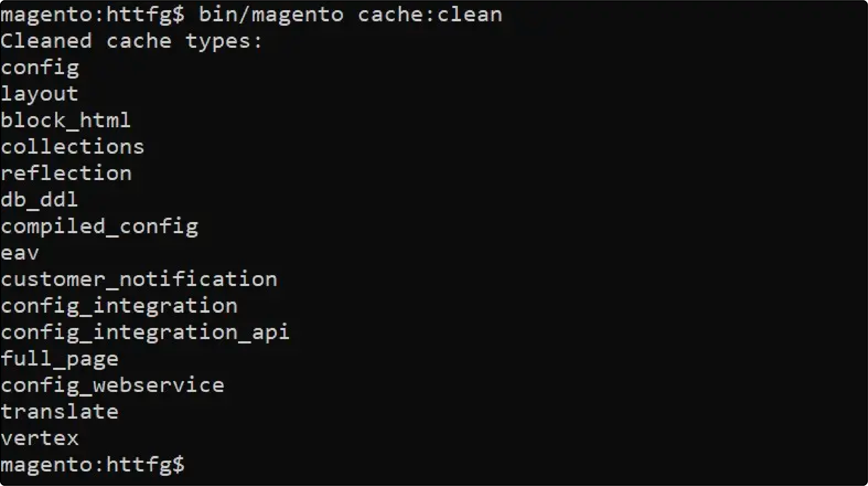Click the compiled_config cache type
Screen dimensions: 868x486
(99, 226)
